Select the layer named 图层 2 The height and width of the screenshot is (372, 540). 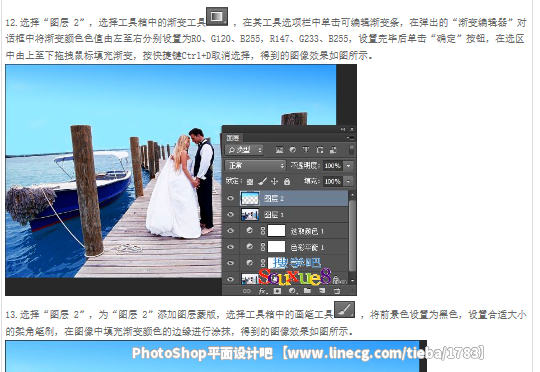[274, 198]
